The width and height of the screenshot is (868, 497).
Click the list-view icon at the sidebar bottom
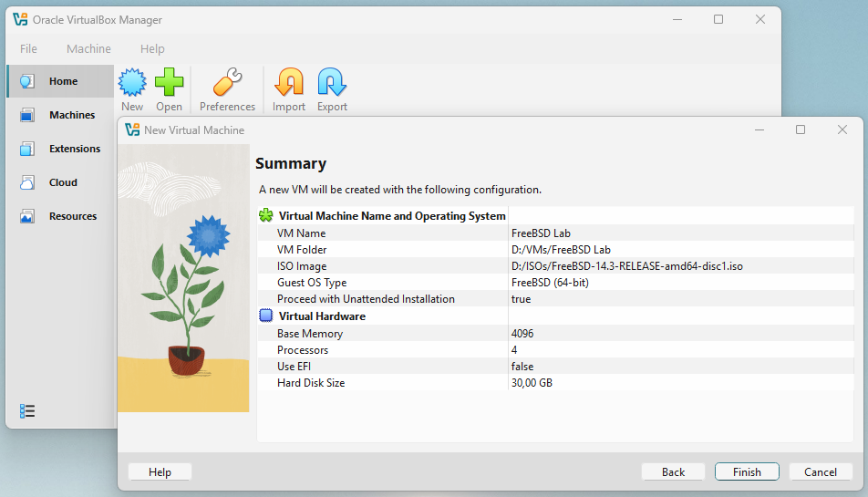click(27, 411)
